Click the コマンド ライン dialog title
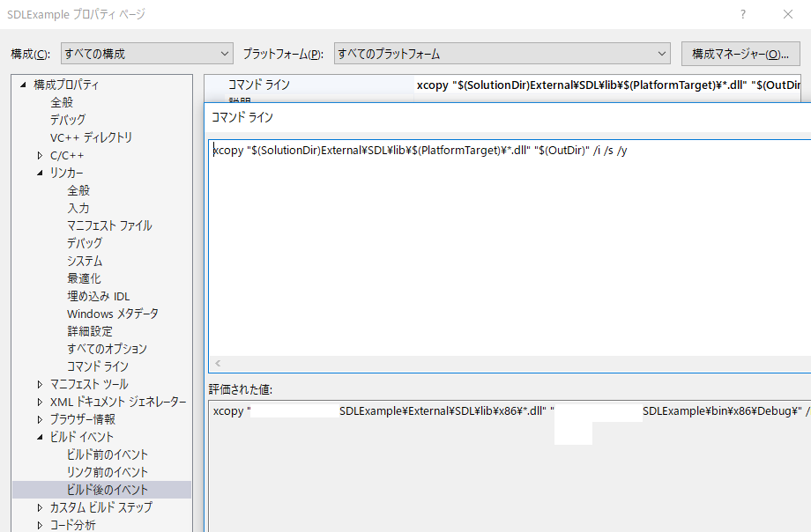811x532 pixels. coord(242,117)
